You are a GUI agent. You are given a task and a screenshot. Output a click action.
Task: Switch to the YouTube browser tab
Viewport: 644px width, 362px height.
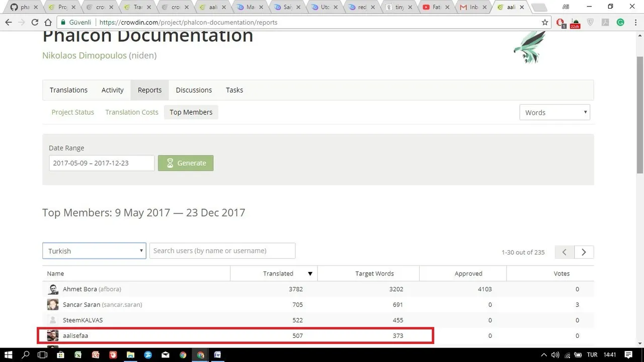tap(437, 7)
